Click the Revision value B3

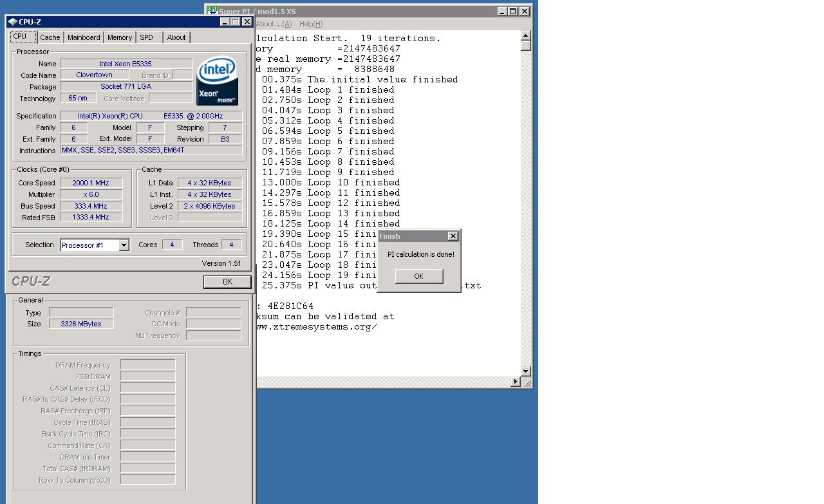[x=225, y=139]
